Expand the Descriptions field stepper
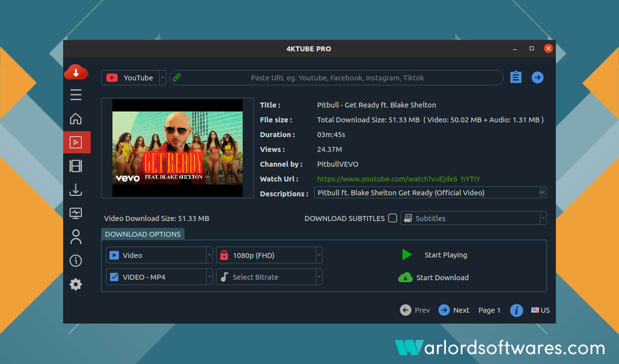 point(543,192)
